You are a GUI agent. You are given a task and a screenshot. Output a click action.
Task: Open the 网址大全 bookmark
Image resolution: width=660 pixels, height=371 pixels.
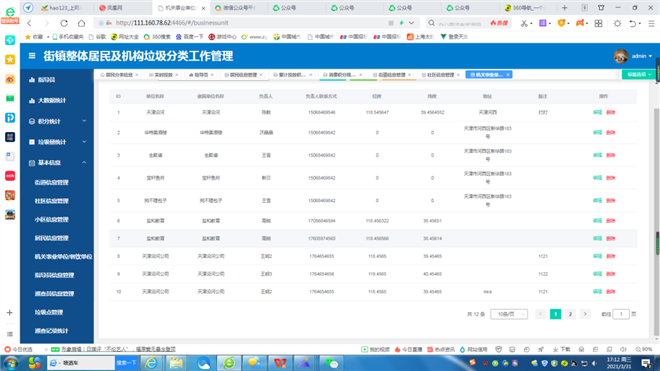[x=125, y=37]
